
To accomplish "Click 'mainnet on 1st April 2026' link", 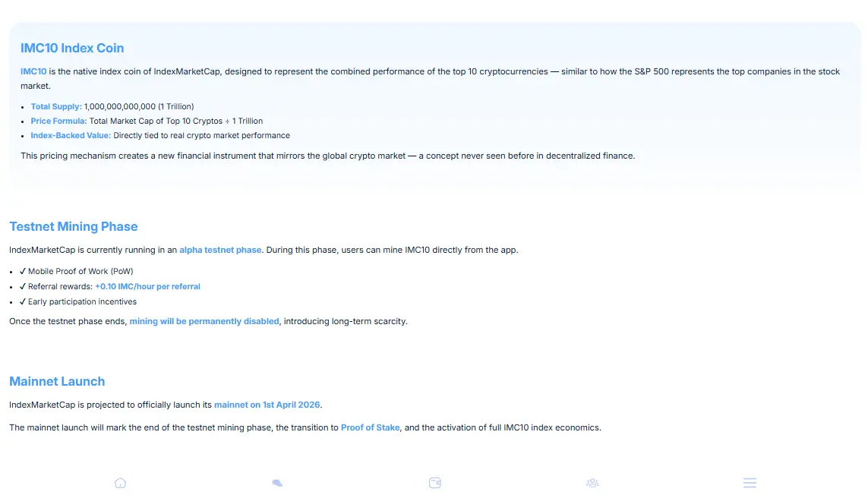I will [x=267, y=405].
